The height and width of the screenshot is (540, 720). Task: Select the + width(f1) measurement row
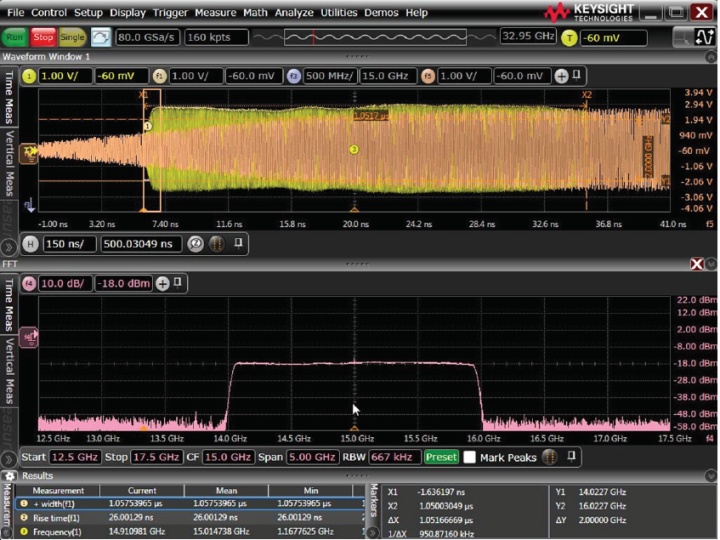tap(191, 504)
